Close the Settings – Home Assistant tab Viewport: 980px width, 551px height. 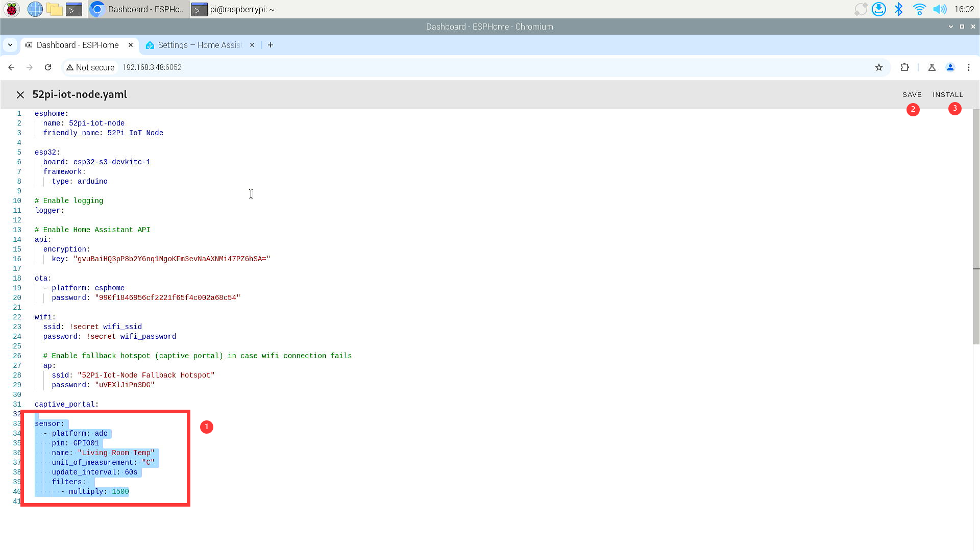[x=252, y=45]
